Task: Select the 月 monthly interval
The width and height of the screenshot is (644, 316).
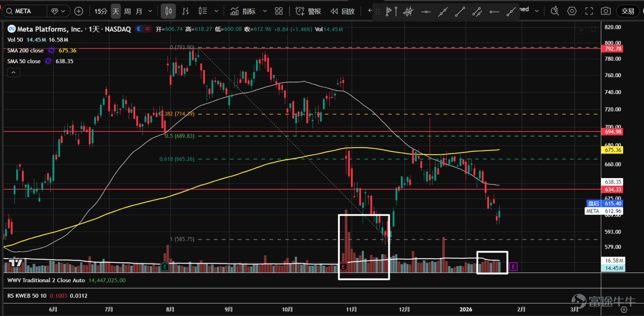Action: pos(139,11)
